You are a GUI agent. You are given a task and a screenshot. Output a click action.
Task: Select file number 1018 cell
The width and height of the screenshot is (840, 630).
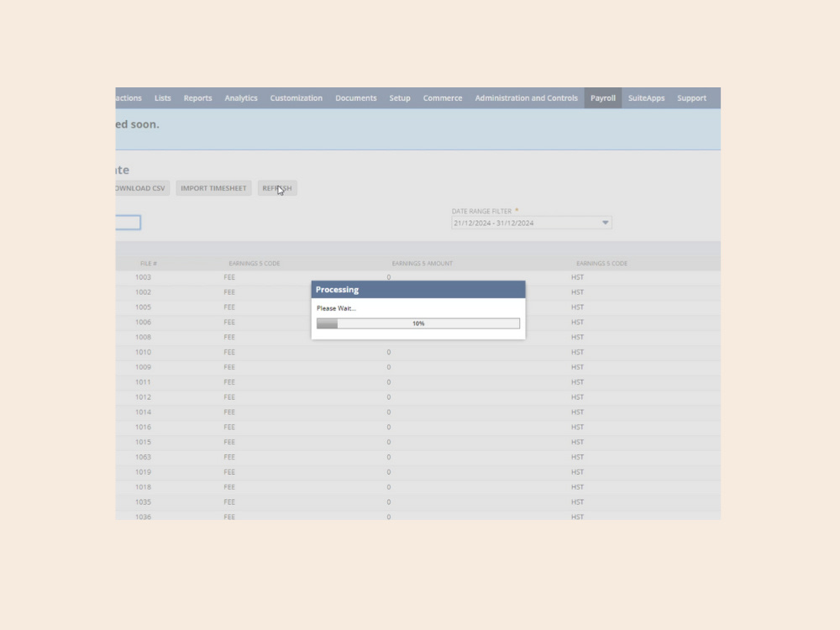pyautogui.click(x=143, y=487)
